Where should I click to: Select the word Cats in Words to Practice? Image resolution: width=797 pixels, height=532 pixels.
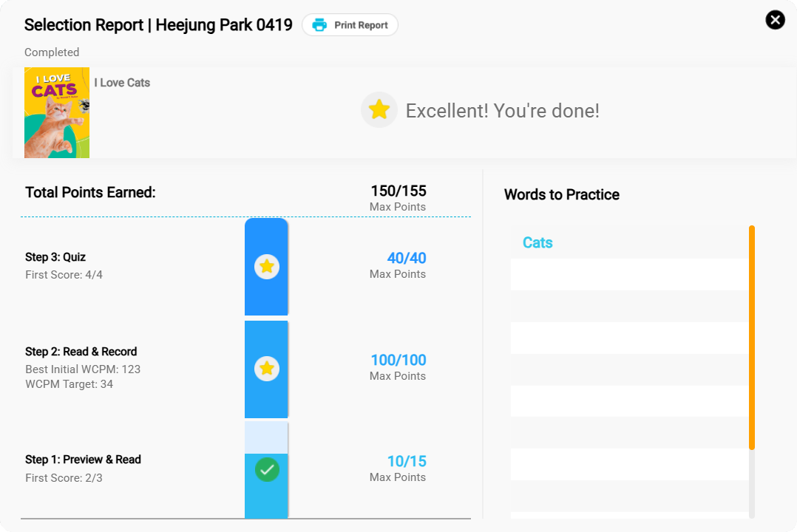[x=537, y=242]
